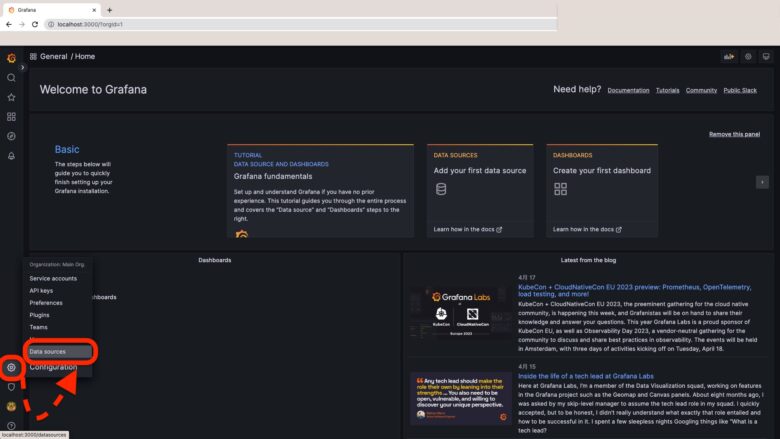The width and height of the screenshot is (780, 439).
Task: Open the search dashboards icon
Action: pyautogui.click(x=11, y=78)
